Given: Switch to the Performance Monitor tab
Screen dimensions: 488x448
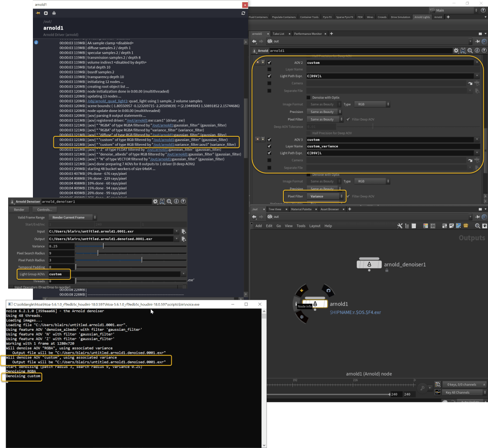Looking at the screenshot, I should (x=308, y=34).
